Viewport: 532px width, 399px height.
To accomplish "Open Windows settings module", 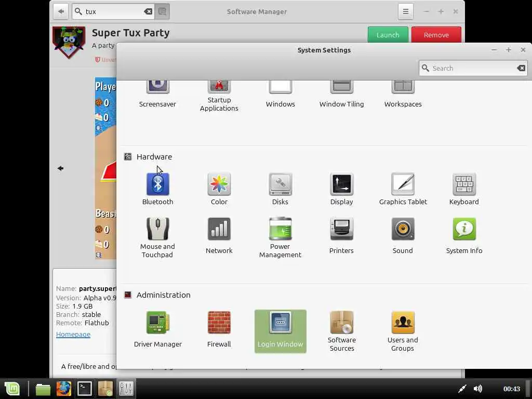I will (280, 95).
